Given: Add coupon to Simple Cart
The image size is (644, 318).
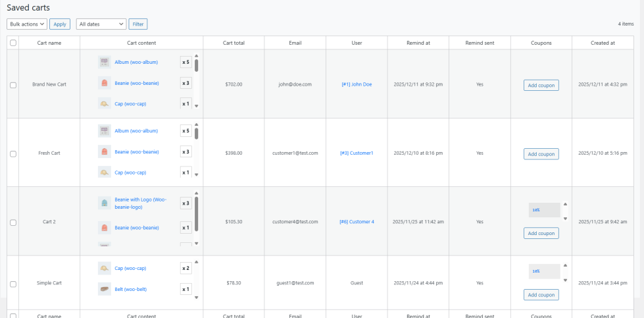Looking at the screenshot, I should 541,294.
